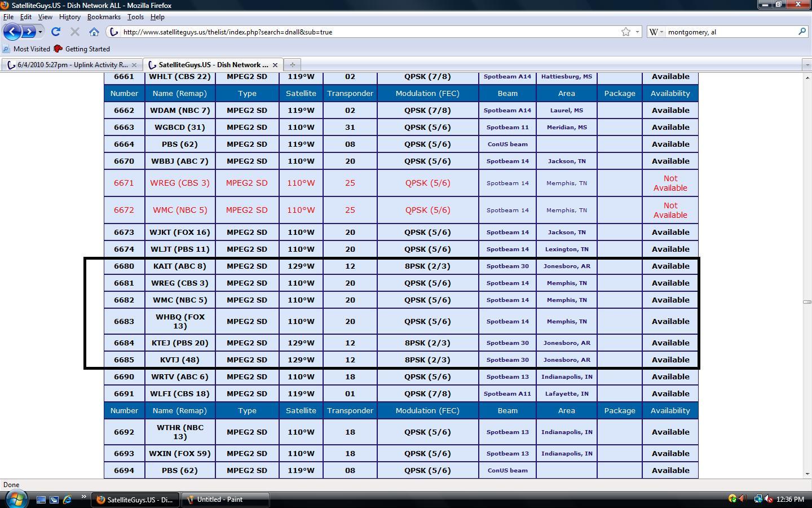Click the Show Desktop quick launch icon
Viewport: 812px width, 508px height.
[41, 500]
